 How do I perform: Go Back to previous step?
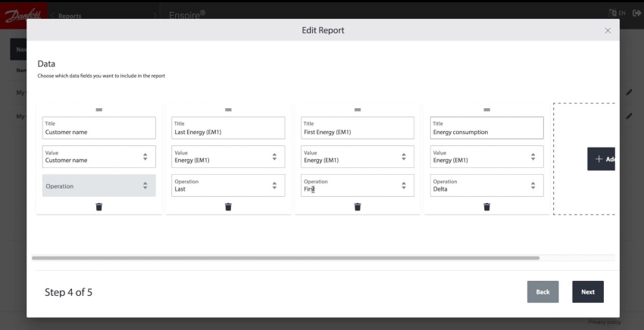pos(542,292)
